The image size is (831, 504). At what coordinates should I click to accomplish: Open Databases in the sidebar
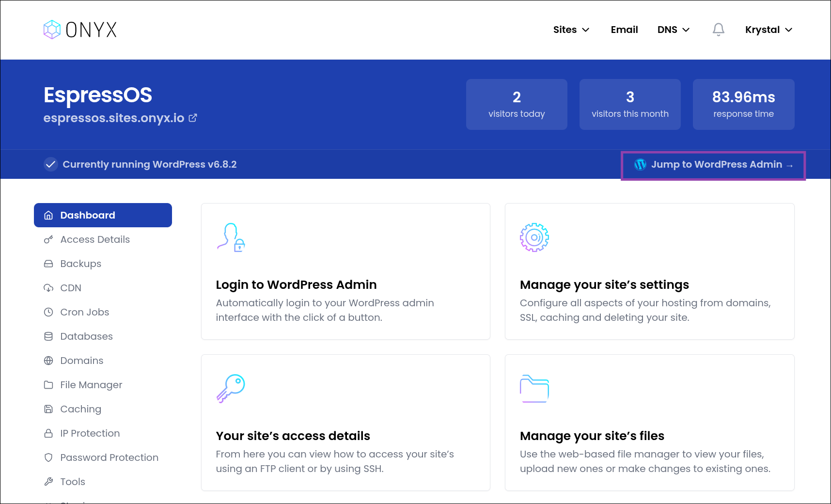[x=103, y=336]
